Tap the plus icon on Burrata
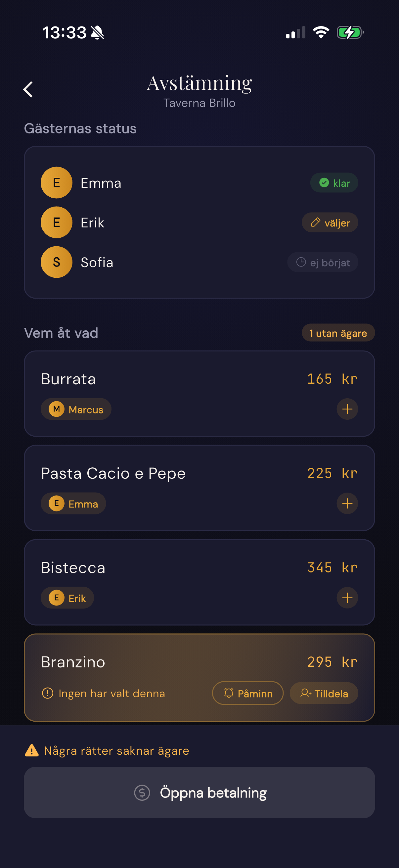 point(347,409)
